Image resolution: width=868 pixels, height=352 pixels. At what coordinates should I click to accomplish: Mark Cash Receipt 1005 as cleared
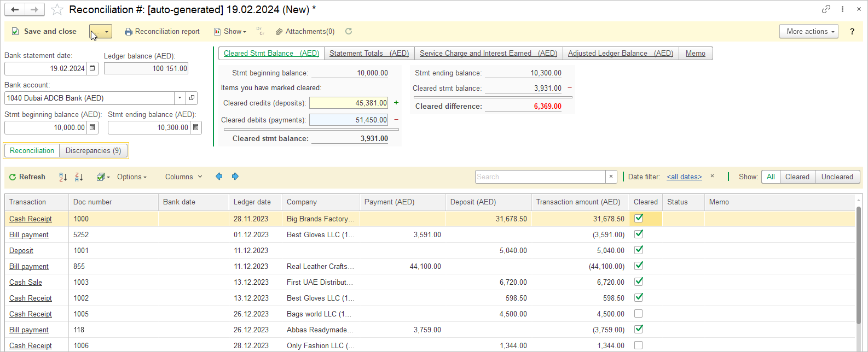(638, 314)
